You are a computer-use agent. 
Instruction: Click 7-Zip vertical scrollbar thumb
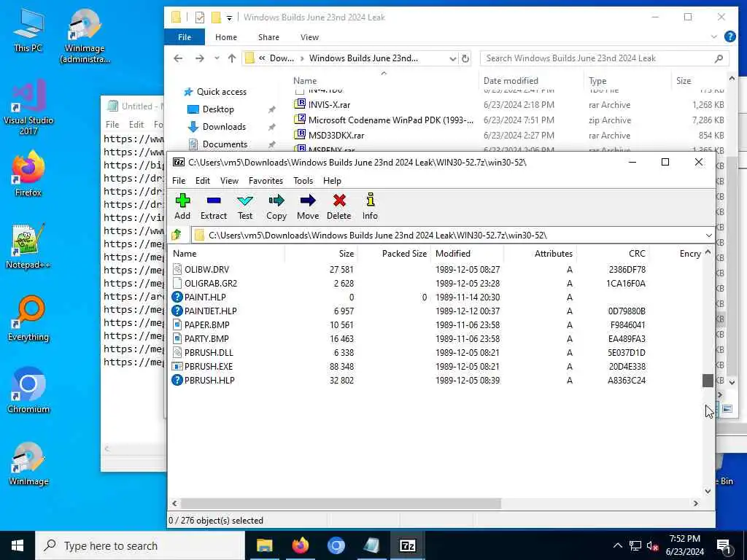[x=708, y=381]
